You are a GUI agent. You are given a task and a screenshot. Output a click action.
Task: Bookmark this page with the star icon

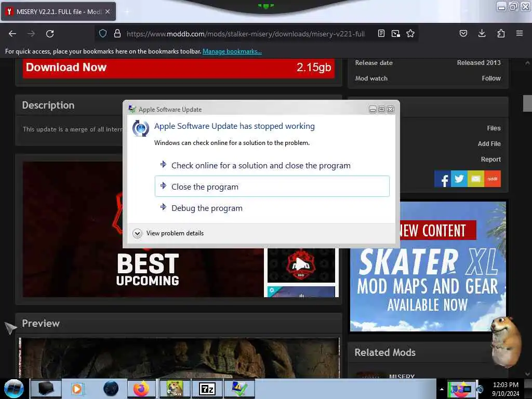click(410, 33)
